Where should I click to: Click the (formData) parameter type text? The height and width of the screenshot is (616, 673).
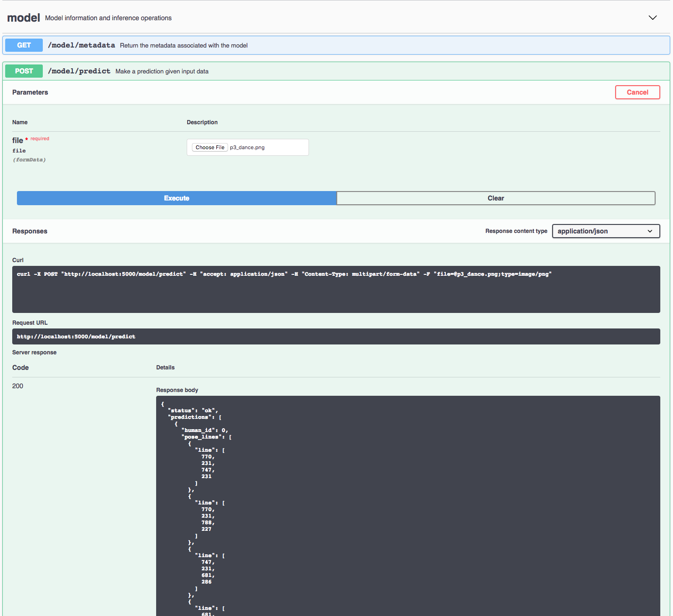29,160
